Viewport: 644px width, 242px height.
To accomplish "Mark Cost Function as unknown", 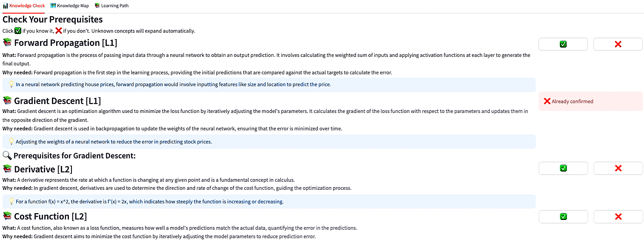I will point(618,217).
